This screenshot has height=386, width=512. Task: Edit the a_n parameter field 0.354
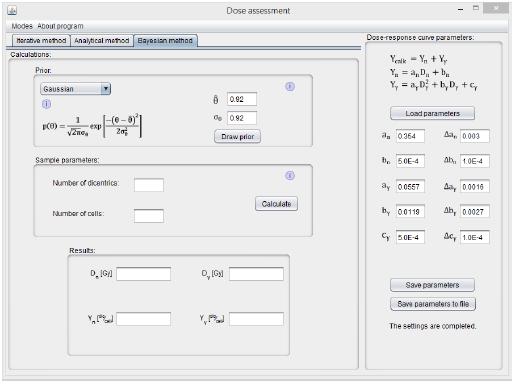coord(410,136)
